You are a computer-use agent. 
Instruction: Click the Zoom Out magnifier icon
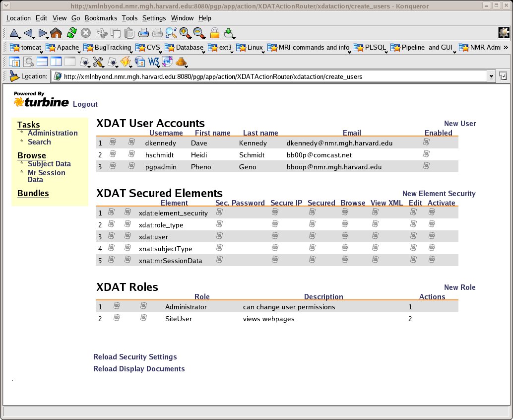point(199,33)
